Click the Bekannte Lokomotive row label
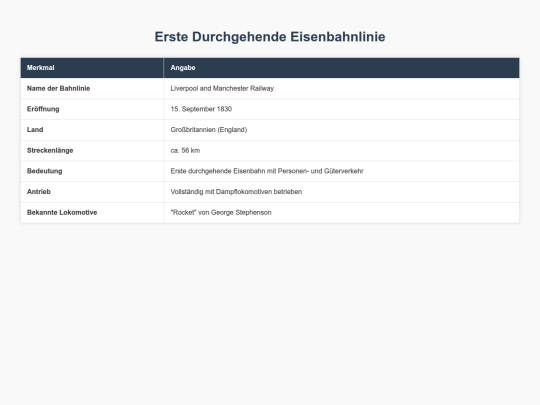 pos(62,212)
